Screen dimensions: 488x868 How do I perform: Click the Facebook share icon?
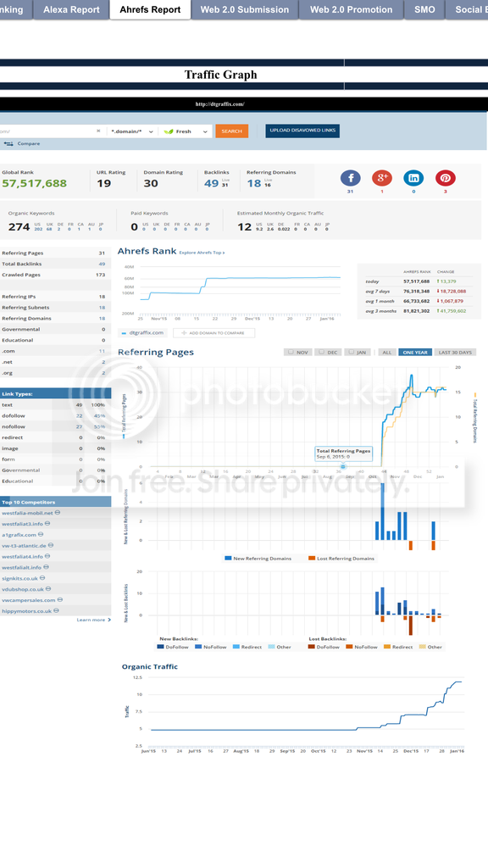[350, 178]
